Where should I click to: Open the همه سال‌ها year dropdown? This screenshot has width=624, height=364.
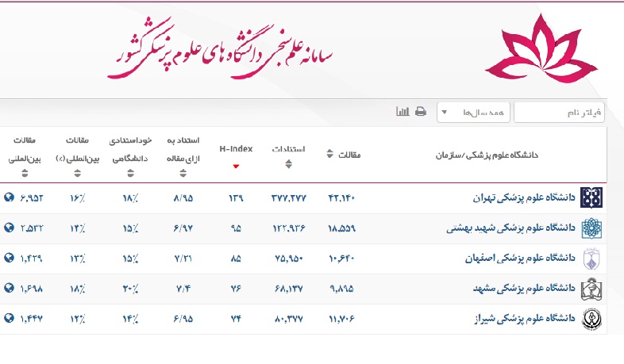tap(474, 113)
